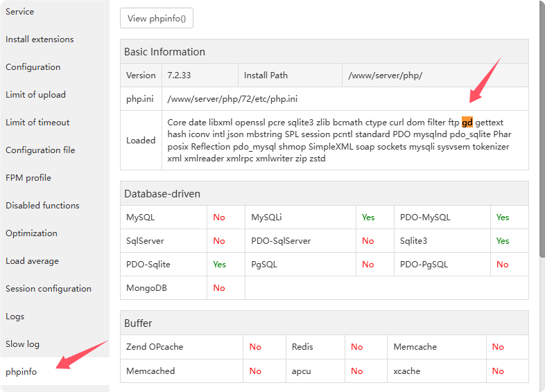This screenshot has width=545, height=392.
Task: Show the Disabled functions list
Action: coord(42,206)
